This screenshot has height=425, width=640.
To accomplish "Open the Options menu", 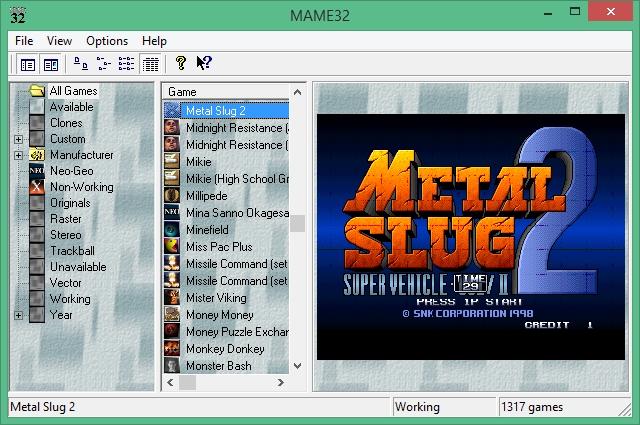I will (107, 41).
